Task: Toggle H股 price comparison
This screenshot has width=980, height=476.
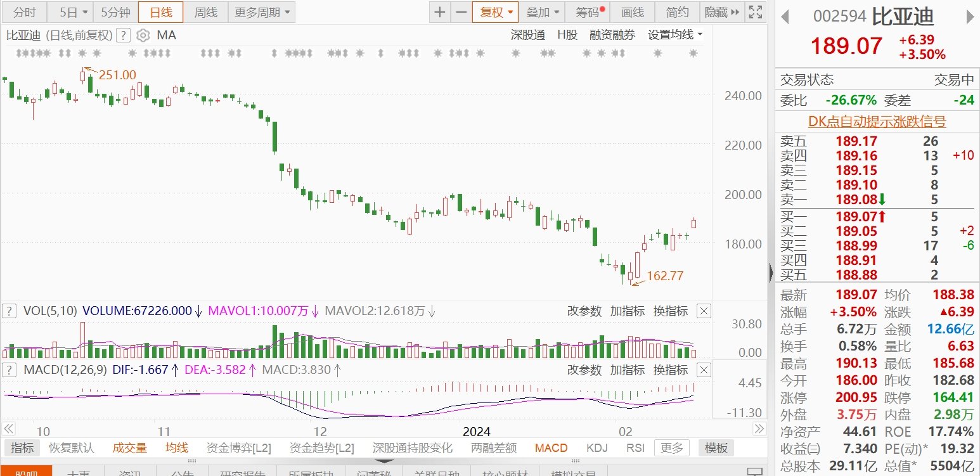Action: pos(567,35)
